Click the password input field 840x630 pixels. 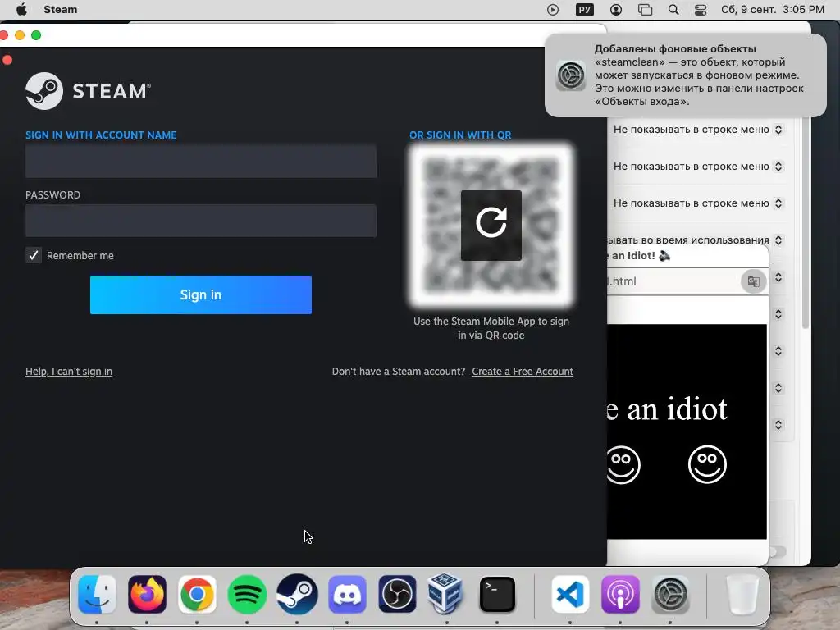click(201, 220)
